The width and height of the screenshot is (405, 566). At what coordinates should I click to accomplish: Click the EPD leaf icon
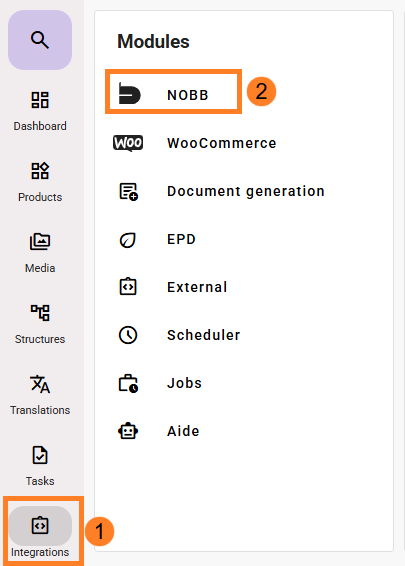(x=128, y=240)
